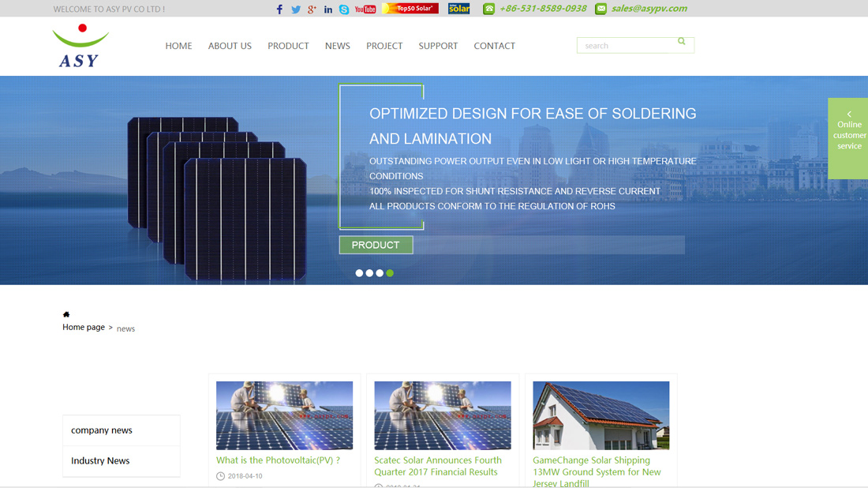
Task: Open the PRODUCT menu item
Action: [x=288, y=46]
